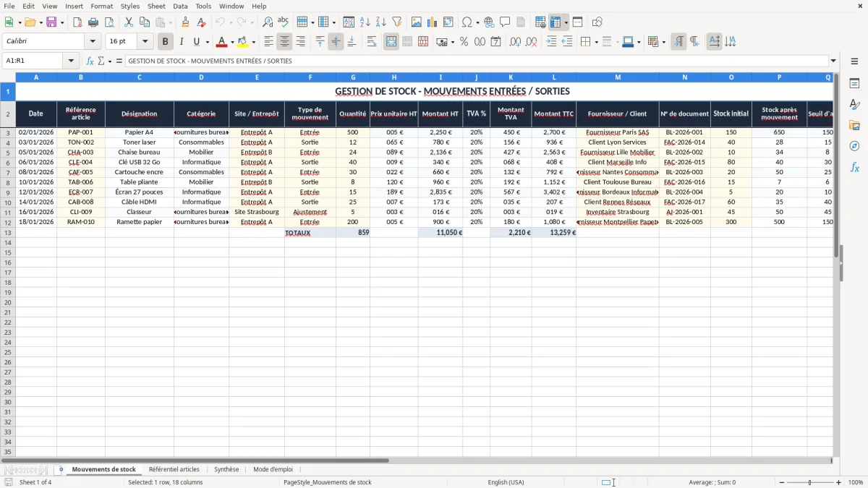
Task: Click the zoom slider in status bar
Action: tap(809, 482)
